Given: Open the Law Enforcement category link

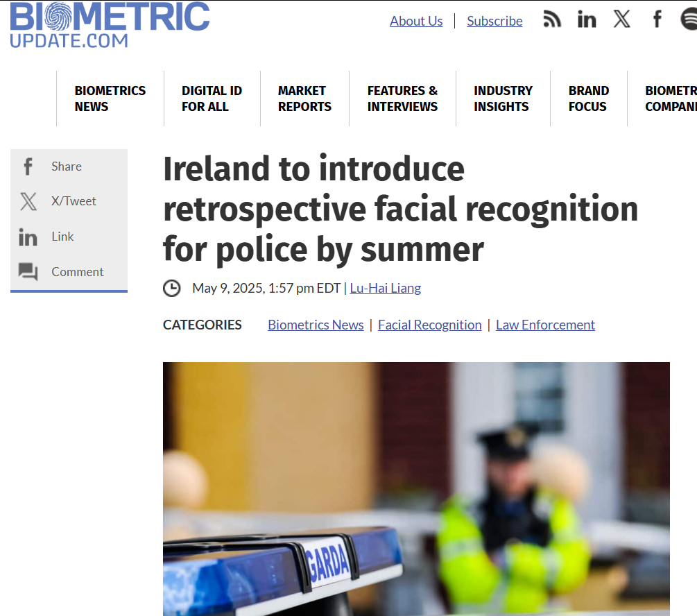Looking at the screenshot, I should point(545,325).
